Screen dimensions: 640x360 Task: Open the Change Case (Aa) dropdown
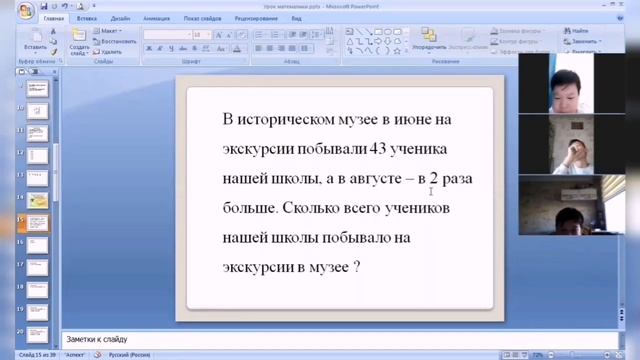tap(221, 49)
